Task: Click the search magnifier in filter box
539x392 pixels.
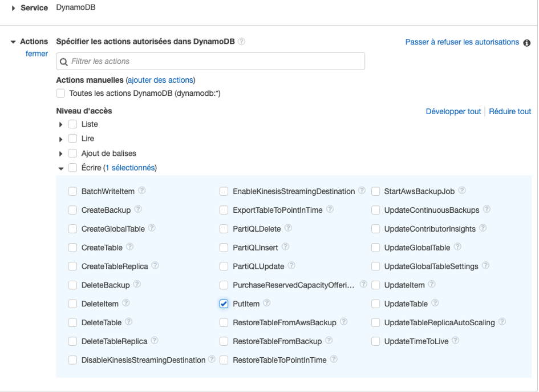Action: coord(63,62)
